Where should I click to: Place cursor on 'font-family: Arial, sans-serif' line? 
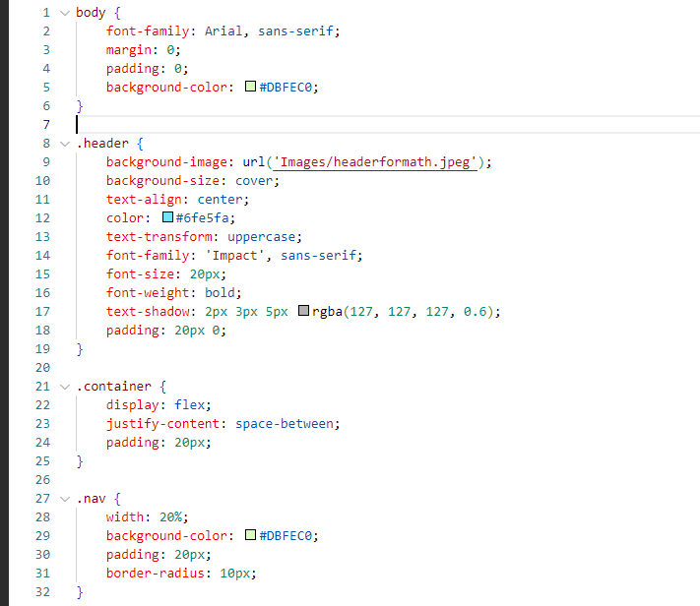223,31
